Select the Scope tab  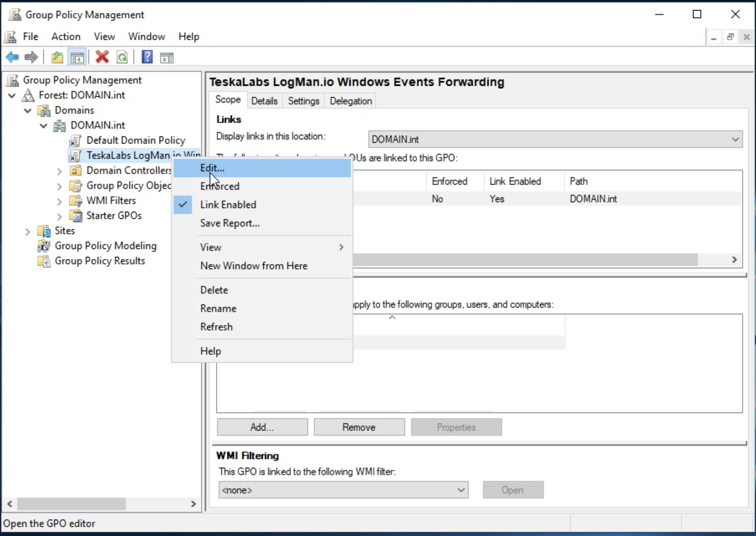tap(228, 100)
